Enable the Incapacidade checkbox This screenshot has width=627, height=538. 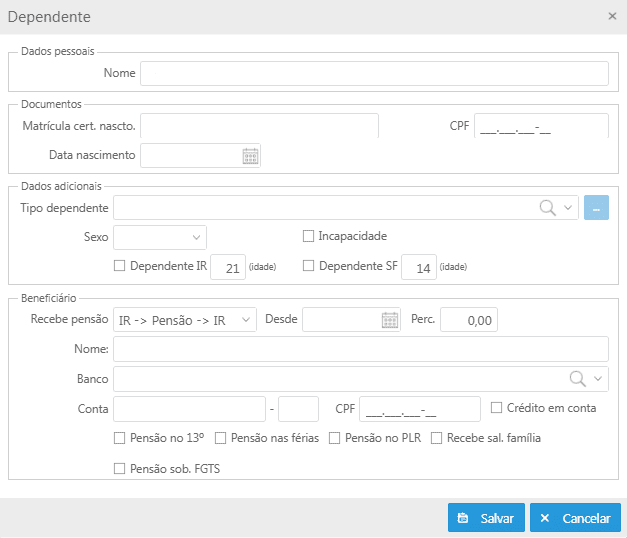(308, 236)
